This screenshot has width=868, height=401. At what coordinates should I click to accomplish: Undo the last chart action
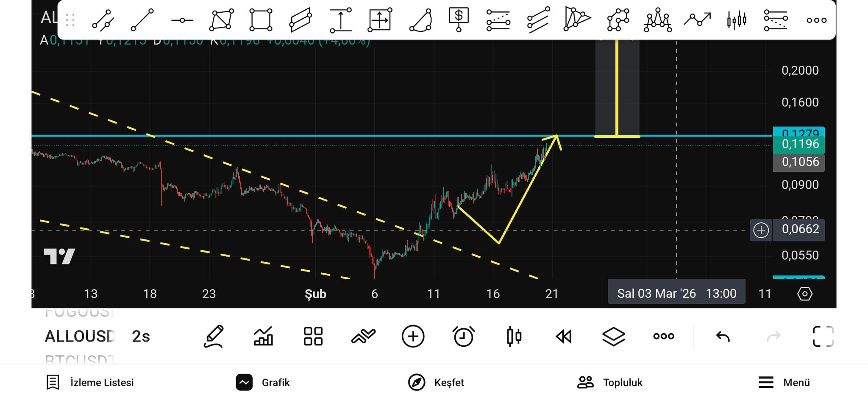click(723, 337)
